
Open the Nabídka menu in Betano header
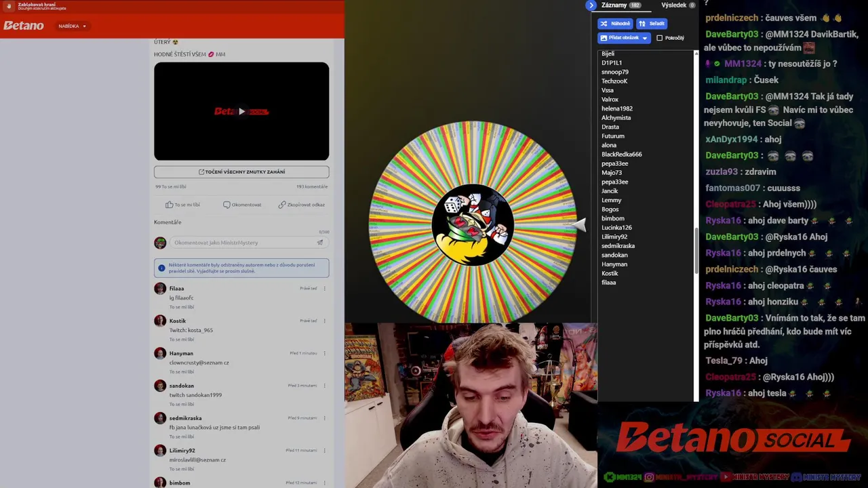[x=72, y=26]
